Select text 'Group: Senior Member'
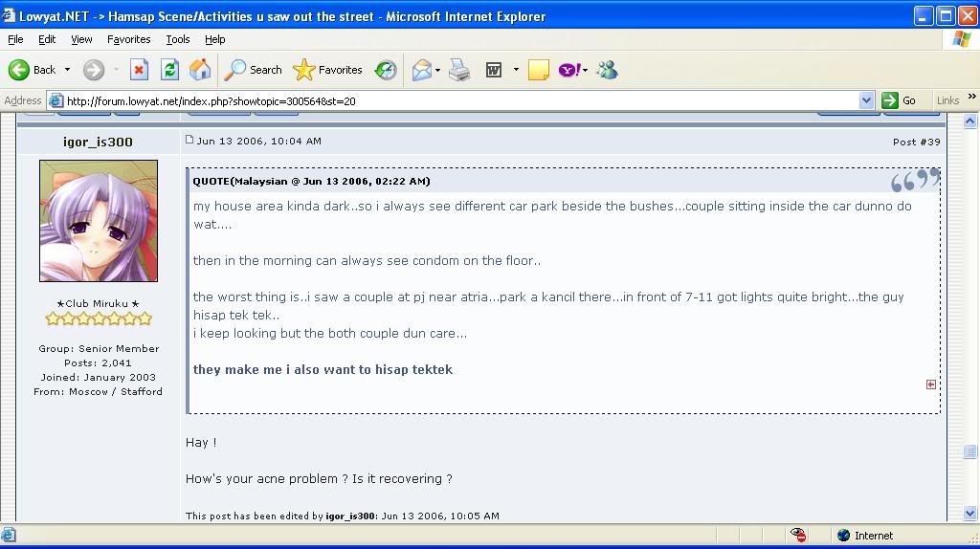The width and height of the screenshot is (980, 549). pos(99,348)
